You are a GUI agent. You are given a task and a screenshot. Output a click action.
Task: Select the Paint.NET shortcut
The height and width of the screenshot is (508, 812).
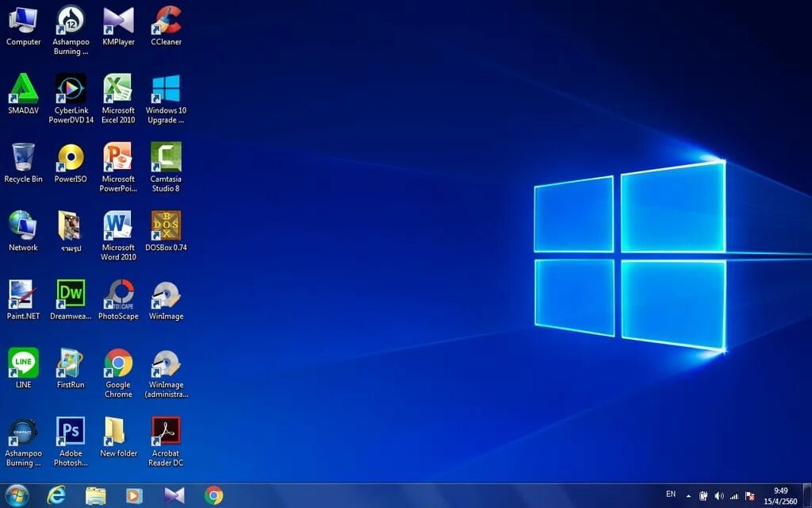pos(23,300)
